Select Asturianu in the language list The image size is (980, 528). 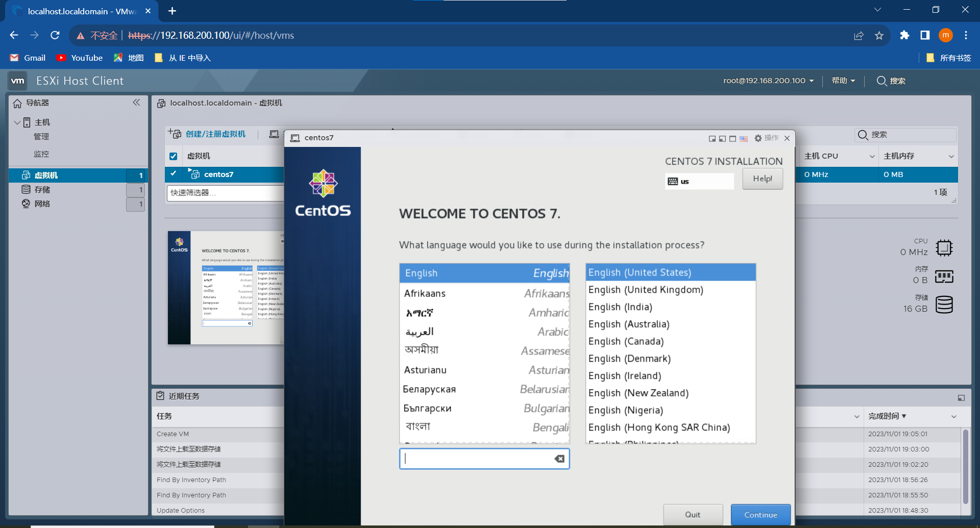coord(485,370)
